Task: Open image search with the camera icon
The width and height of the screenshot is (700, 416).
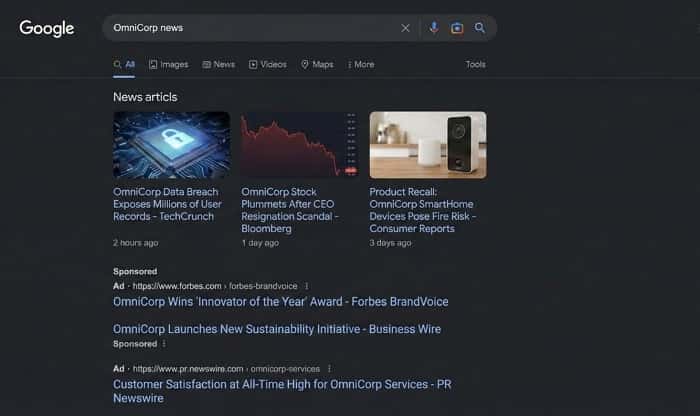Action: 457,28
